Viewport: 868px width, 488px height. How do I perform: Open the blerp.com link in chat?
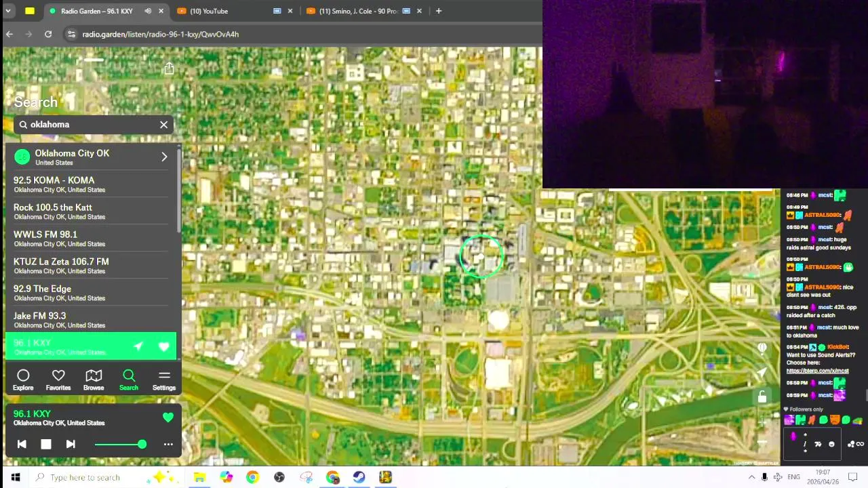pyautogui.click(x=817, y=371)
